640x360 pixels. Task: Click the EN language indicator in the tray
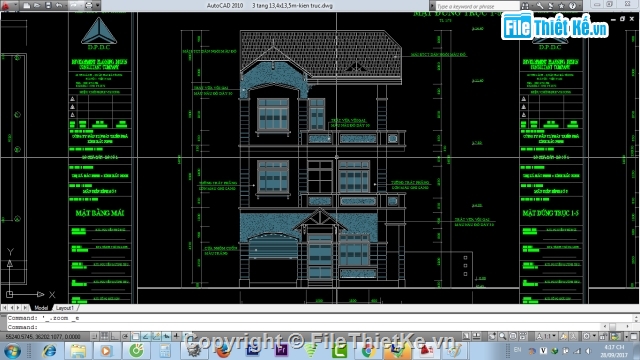point(518,350)
